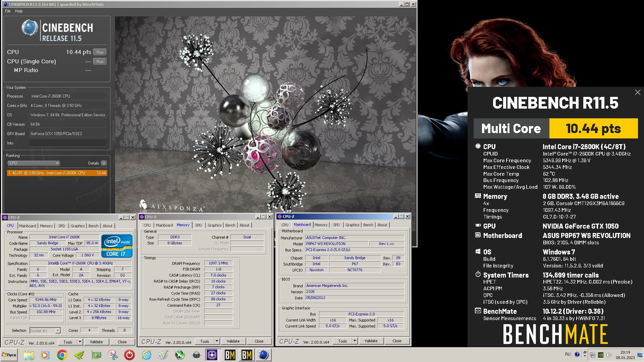Click the Core Speed value 5349.56 MHz
This screenshot has width=644, height=362.
(x=46, y=300)
